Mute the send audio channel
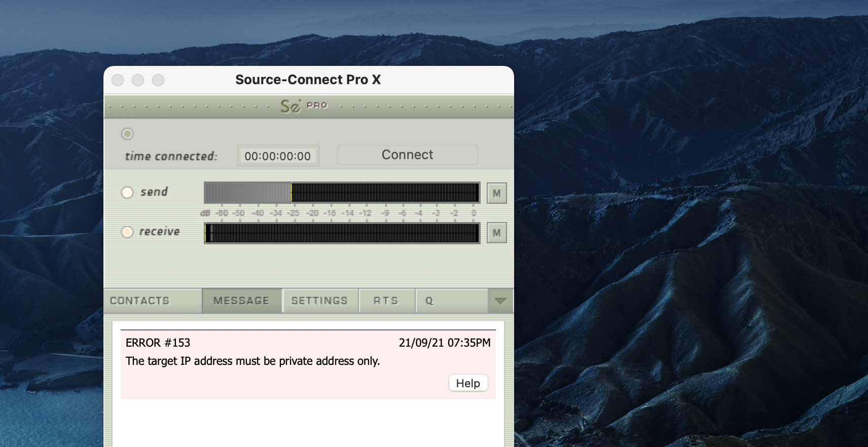Screen dimensions: 868x447 pyautogui.click(x=496, y=193)
